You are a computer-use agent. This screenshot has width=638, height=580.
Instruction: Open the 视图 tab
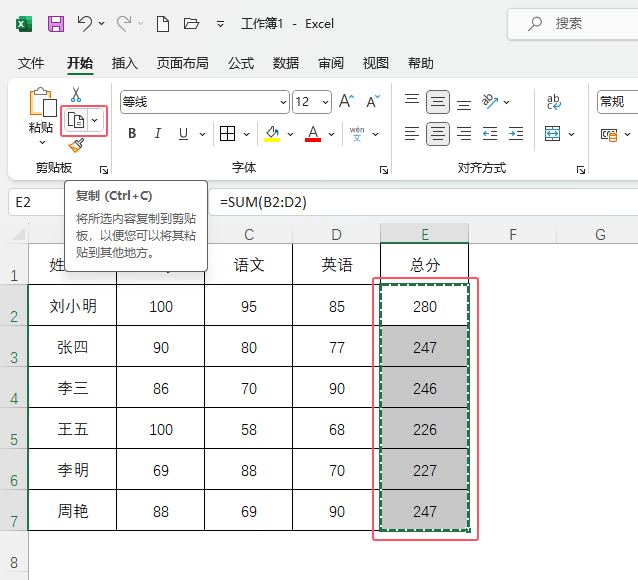[x=376, y=63]
